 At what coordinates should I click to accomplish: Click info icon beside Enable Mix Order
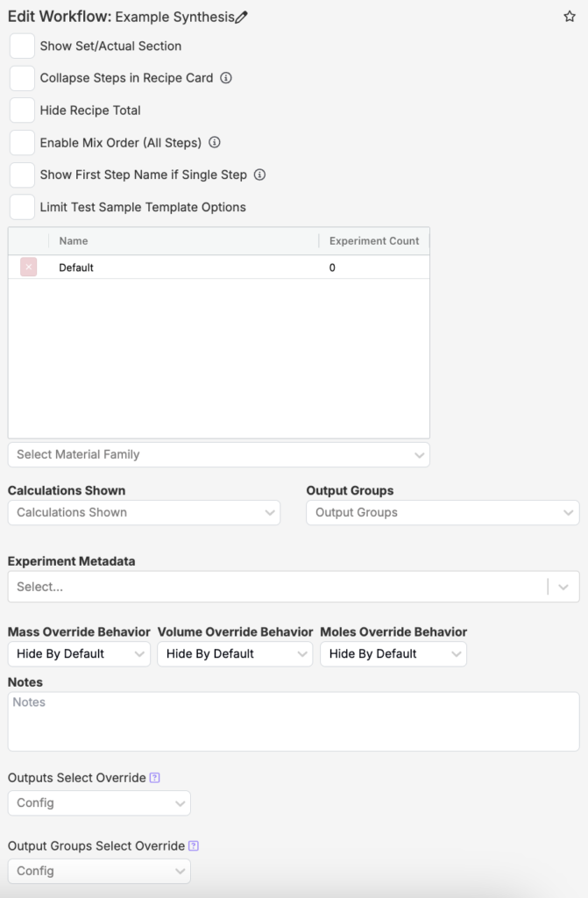point(215,142)
